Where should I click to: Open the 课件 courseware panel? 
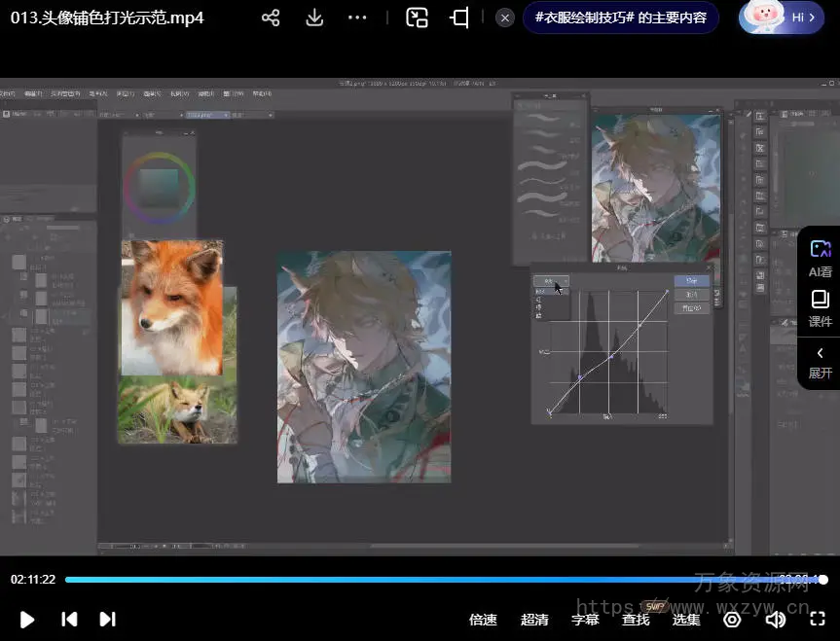tap(820, 307)
